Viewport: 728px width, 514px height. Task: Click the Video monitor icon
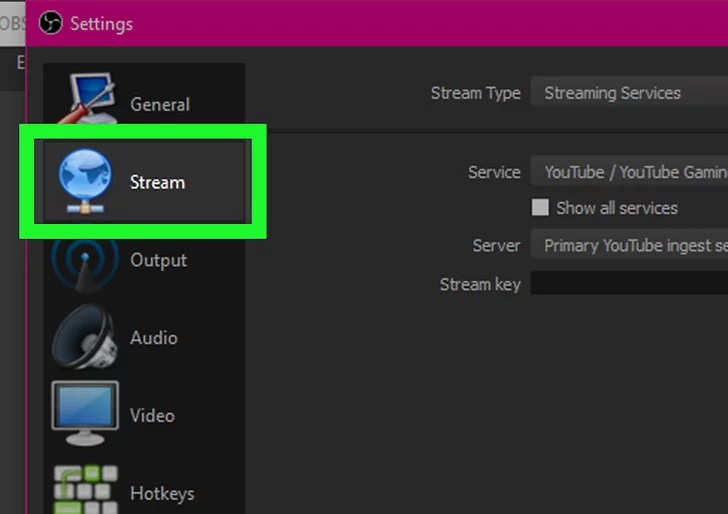pyautogui.click(x=84, y=414)
